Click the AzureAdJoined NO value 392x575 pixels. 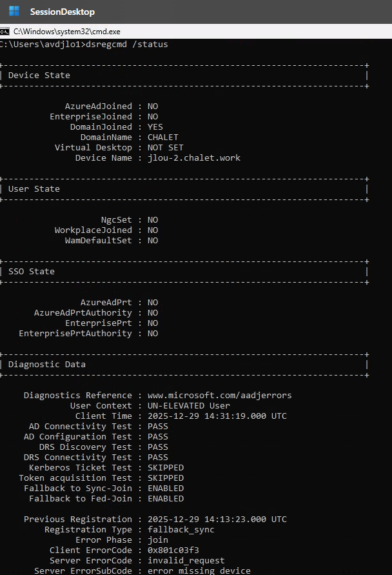153,106
